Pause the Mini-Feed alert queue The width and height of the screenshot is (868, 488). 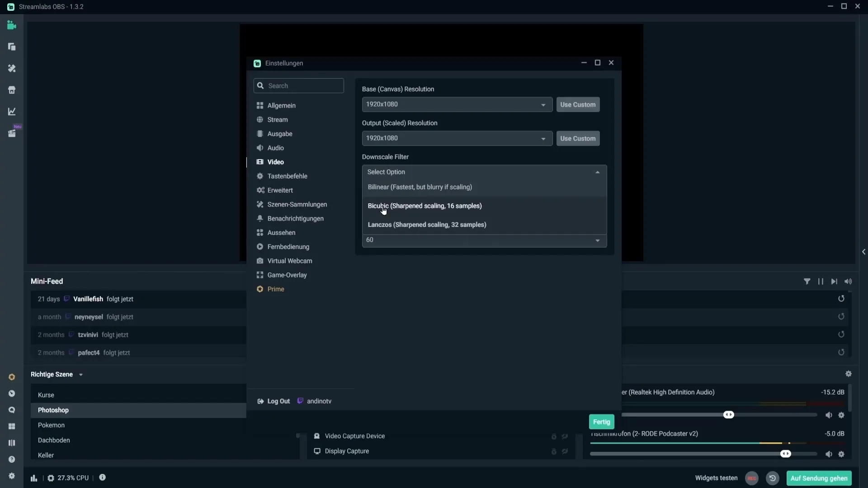[x=821, y=282]
